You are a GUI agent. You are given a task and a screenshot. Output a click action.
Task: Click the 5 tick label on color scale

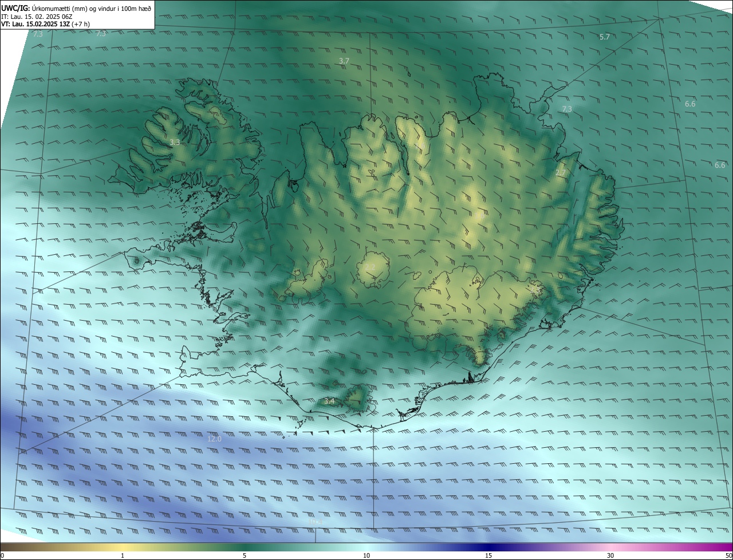tap(245, 555)
